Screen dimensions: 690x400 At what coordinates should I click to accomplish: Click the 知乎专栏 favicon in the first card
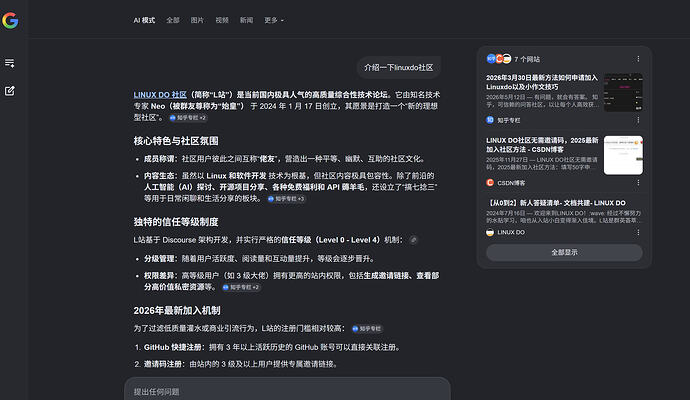point(490,120)
